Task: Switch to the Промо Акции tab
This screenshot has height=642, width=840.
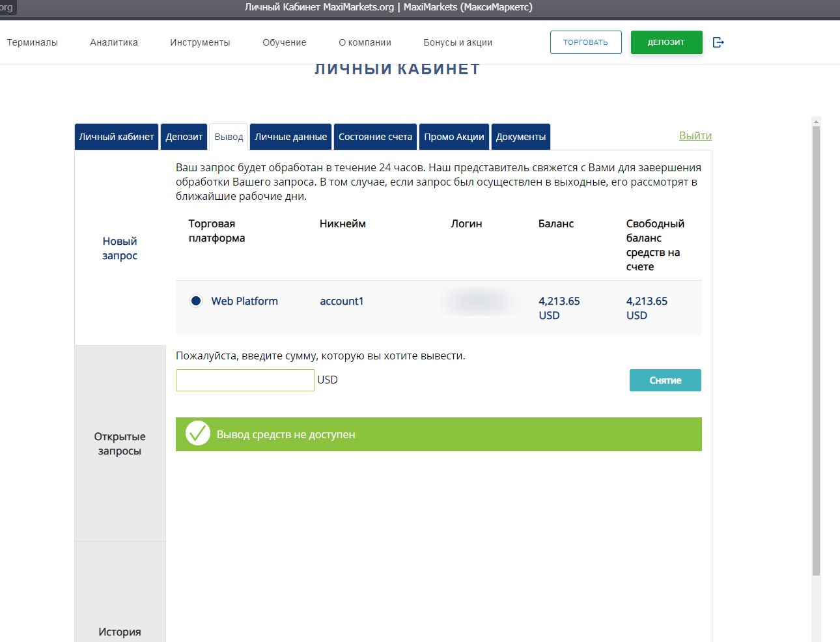Action: click(x=455, y=137)
